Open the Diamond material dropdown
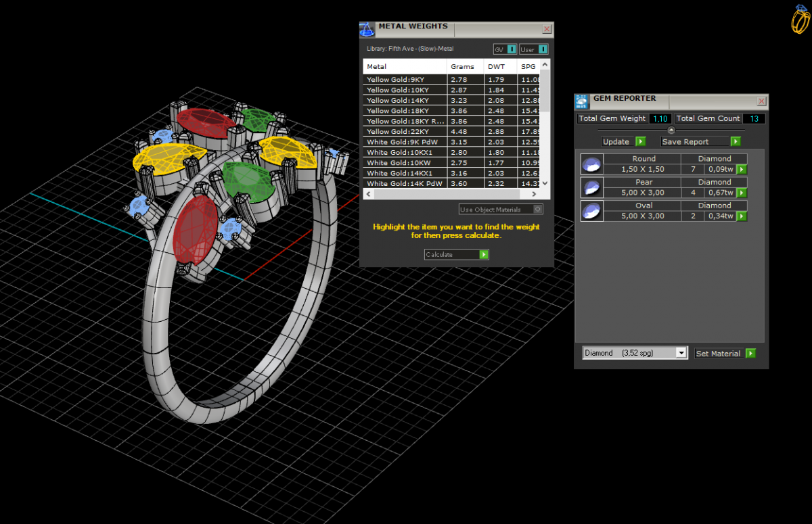812x524 pixels. click(x=681, y=353)
